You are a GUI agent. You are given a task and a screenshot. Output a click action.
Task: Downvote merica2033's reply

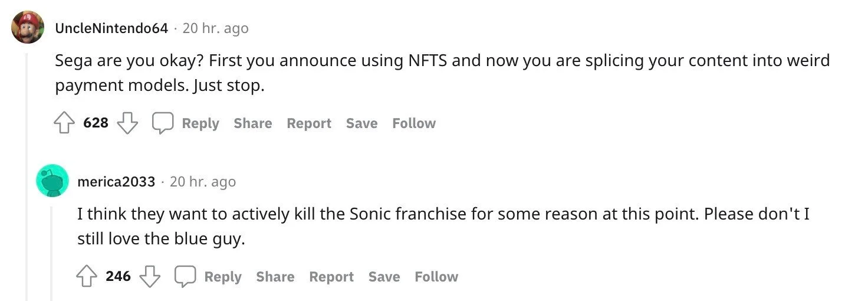point(150,276)
